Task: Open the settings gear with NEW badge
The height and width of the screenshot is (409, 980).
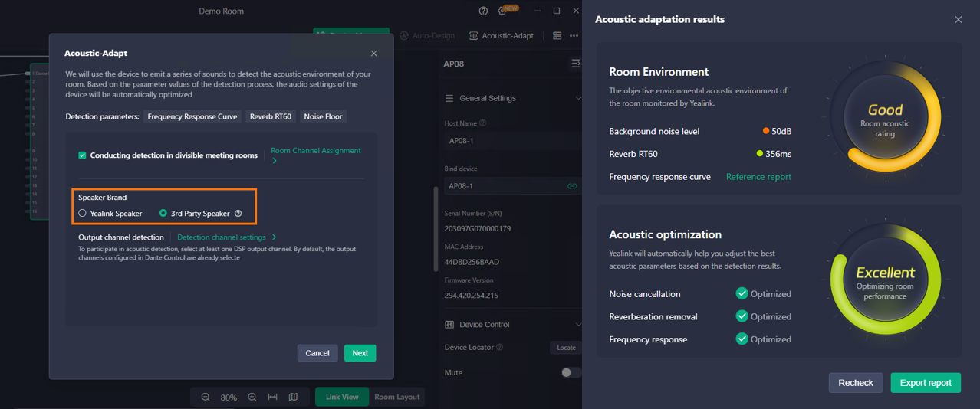Action: coord(503,11)
